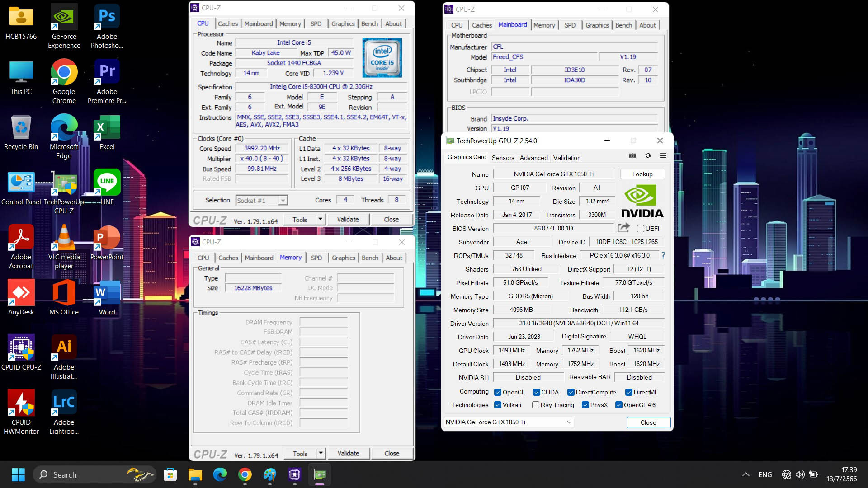Open AnyDesk desktop shortcut
The image size is (868, 488).
click(x=21, y=297)
